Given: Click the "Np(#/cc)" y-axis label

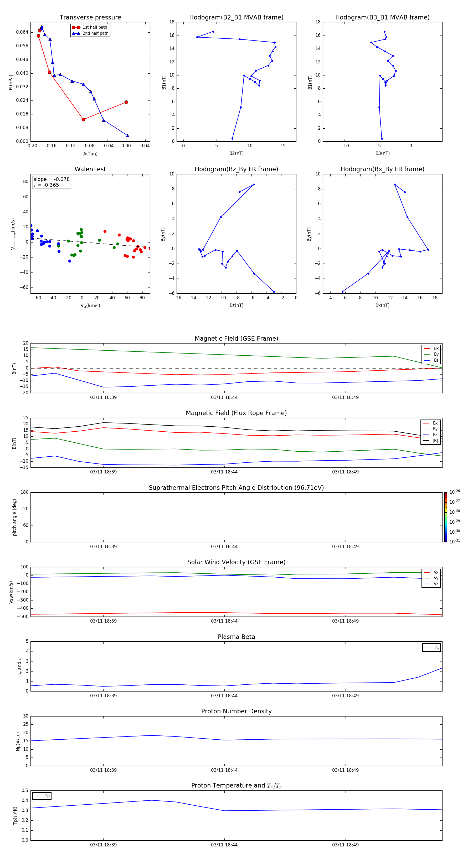Looking at the screenshot, I should tap(18, 741).
